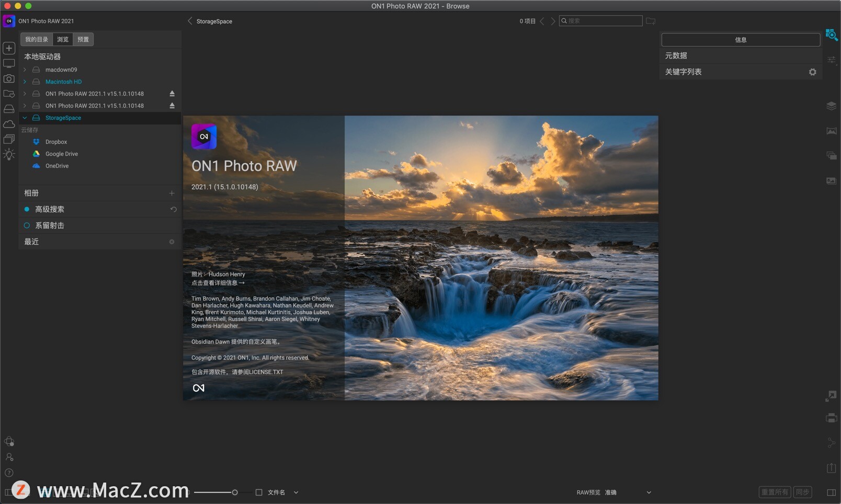Go to previous item arrow near 0 项目
Viewport: 841px width, 504px height.
point(542,21)
